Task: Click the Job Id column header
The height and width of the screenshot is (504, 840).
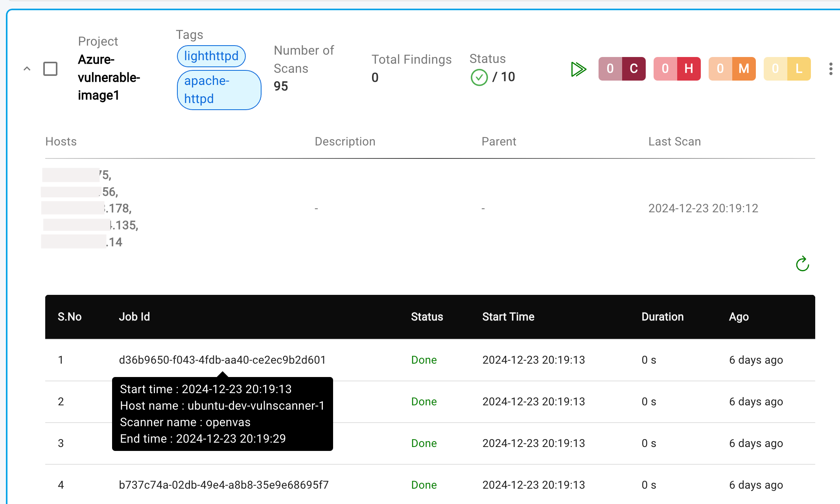Action: (134, 316)
